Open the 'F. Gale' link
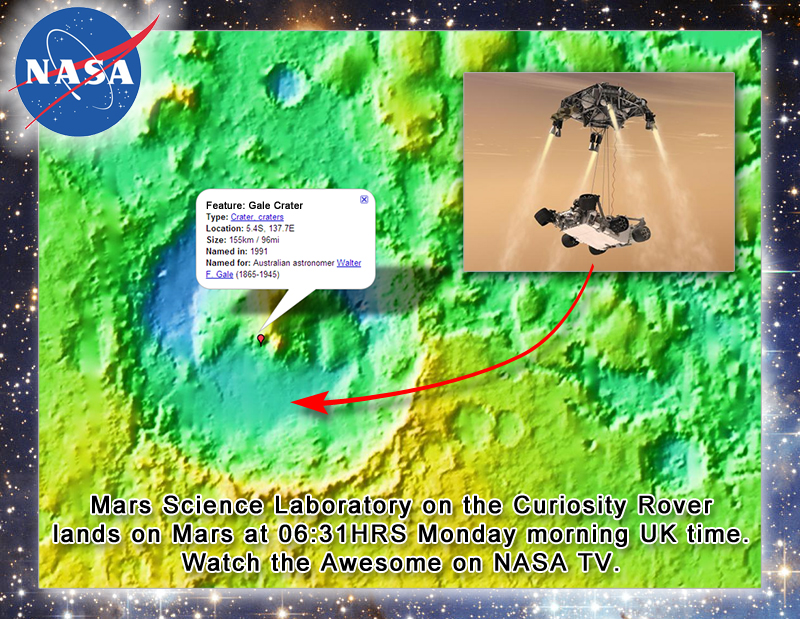 pyautogui.click(x=219, y=275)
